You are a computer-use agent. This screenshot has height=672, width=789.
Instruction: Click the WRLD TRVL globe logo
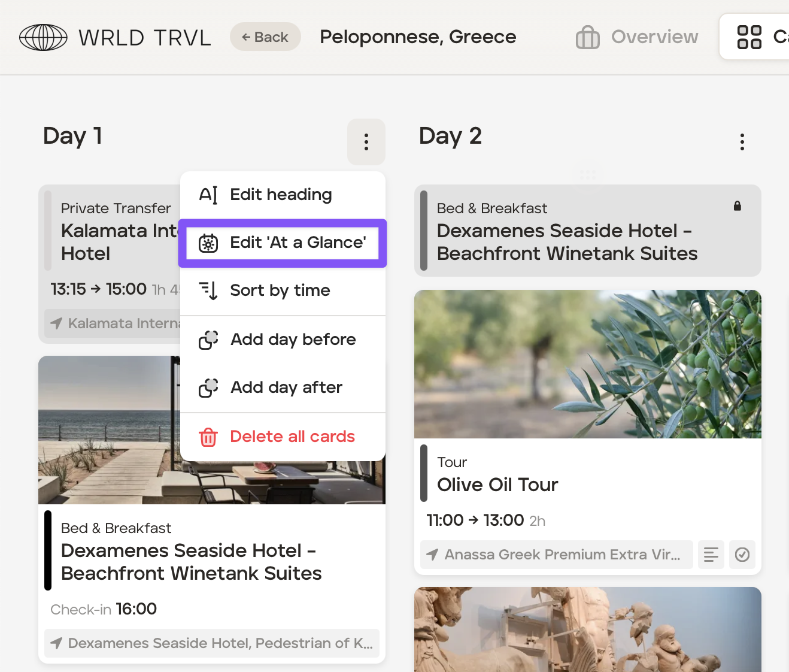[43, 37]
